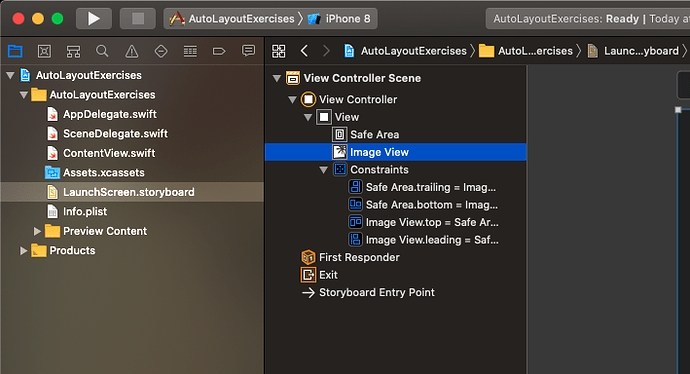The width and height of the screenshot is (690, 374).
Task: Collapse the View Controller Scene
Action: (277, 78)
